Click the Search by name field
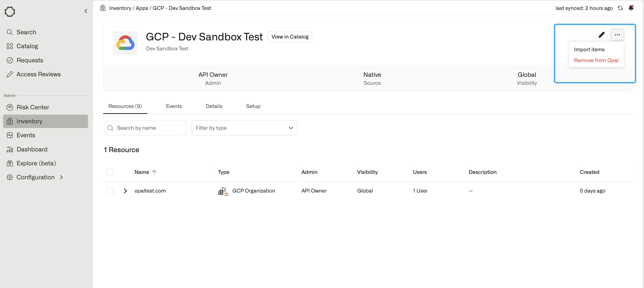The image size is (644, 288). click(149, 128)
